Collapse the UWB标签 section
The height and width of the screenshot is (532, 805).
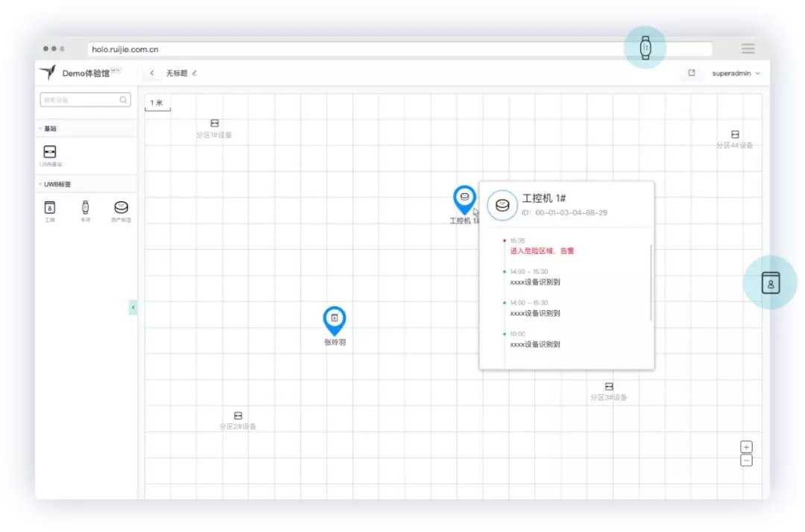point(40,184)
